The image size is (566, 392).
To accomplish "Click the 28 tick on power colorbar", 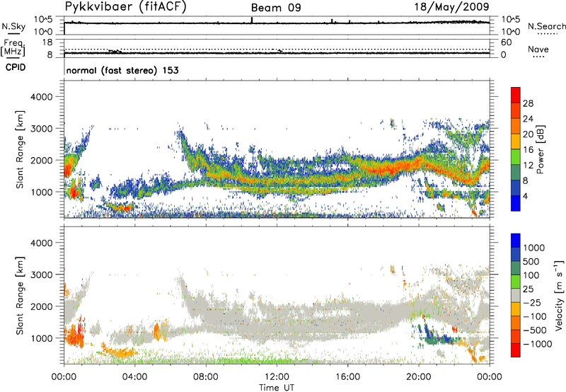I will pyautogui.click(x=528, y=103).
